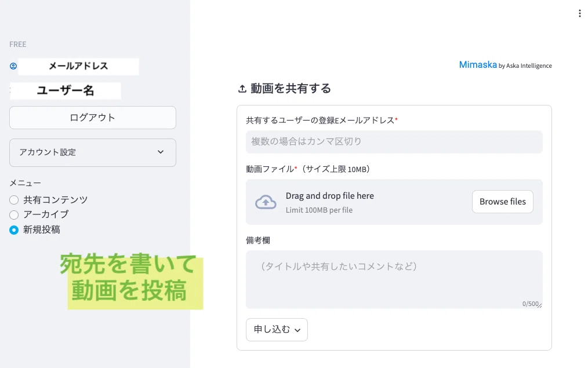This screenshot has width=588, height=368.
Task: Click the cloud upload icon in the drop zone
Action: (266, 202)
